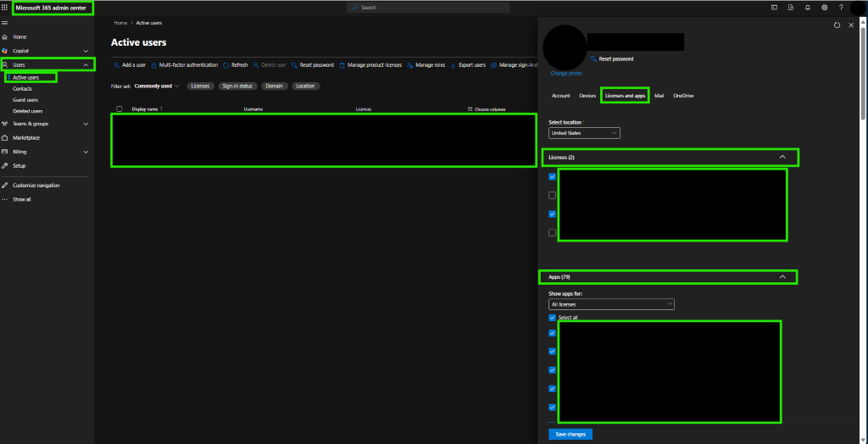The image size is (868, 444).
Task: Click Reset password in the Active users toolbar
Action: (x=312, y=64)
